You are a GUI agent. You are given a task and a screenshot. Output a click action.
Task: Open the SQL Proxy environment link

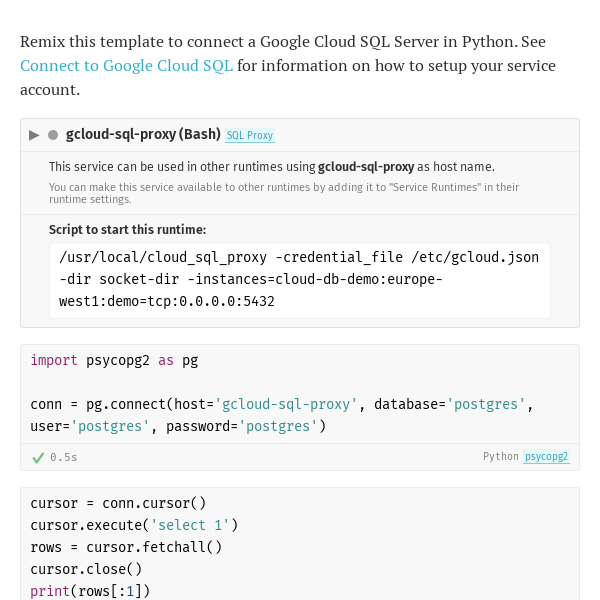[250, 135]
